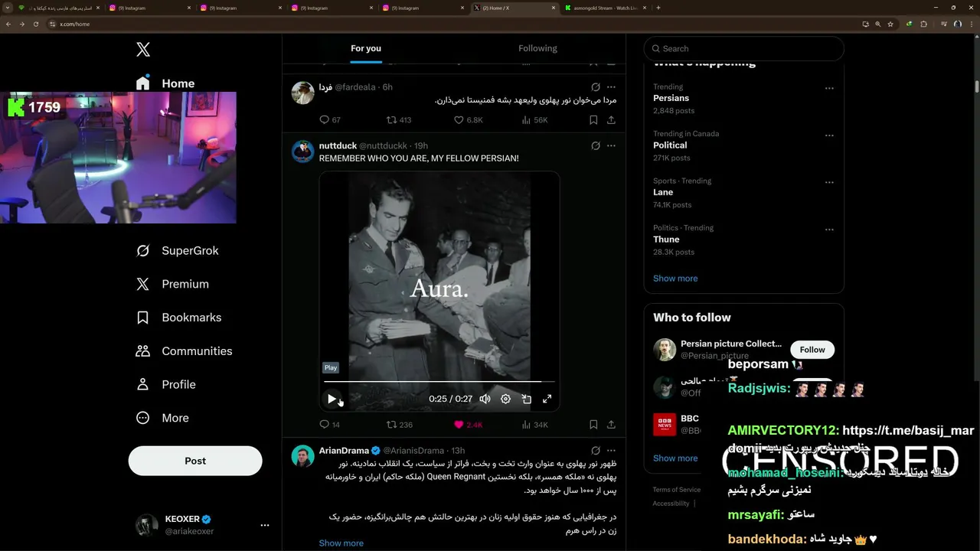Open more options for Political trend
The height and width of the screenshot is (551, 980).
(x=829, y=135)
